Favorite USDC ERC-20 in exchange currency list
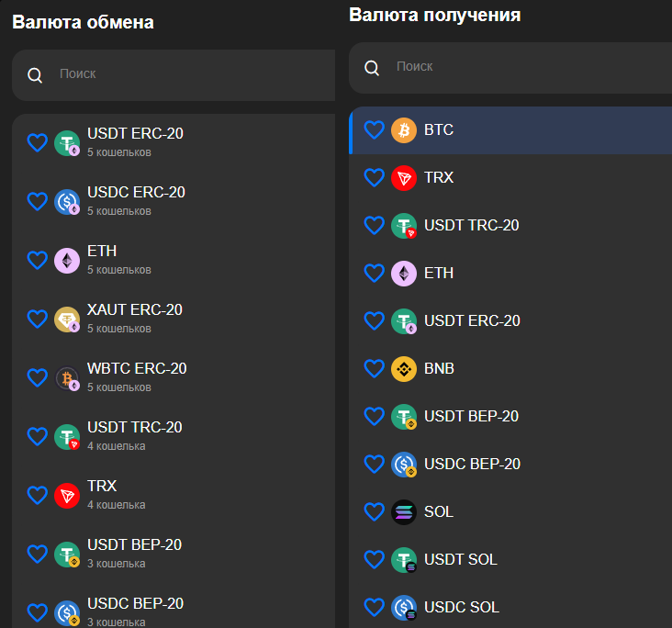This screenshot has height=628, width=672. (x=38, y=201)
